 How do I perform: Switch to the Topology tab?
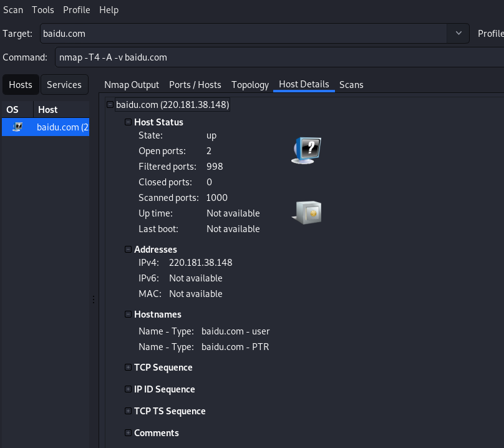(x=250, y=85)
